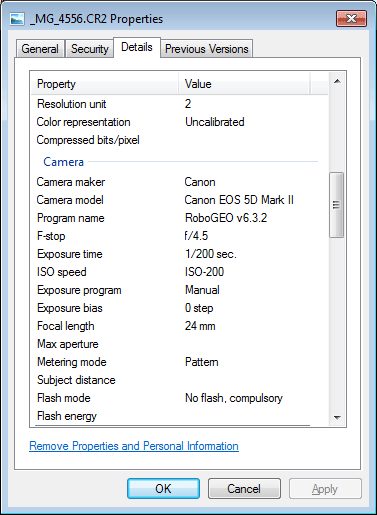377x515 pixels.
Task: Select the Program name property
Action: click(x=71, y=218)
